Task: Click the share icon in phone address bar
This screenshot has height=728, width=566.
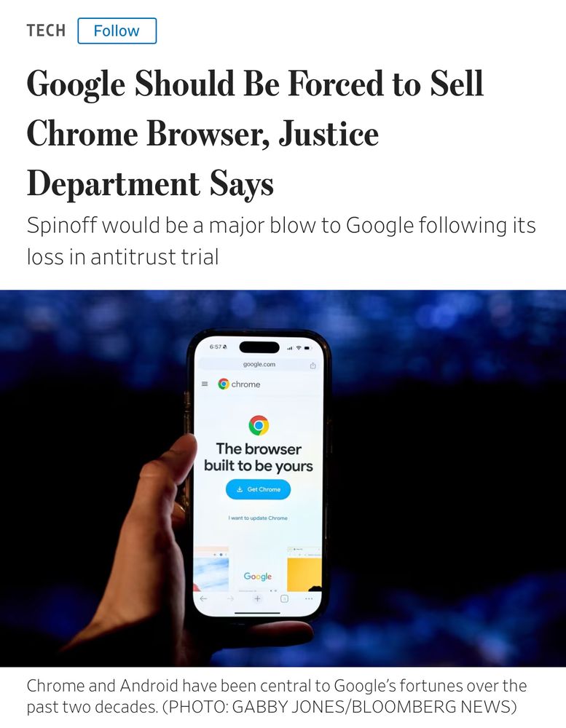Action: pos(313,365)
